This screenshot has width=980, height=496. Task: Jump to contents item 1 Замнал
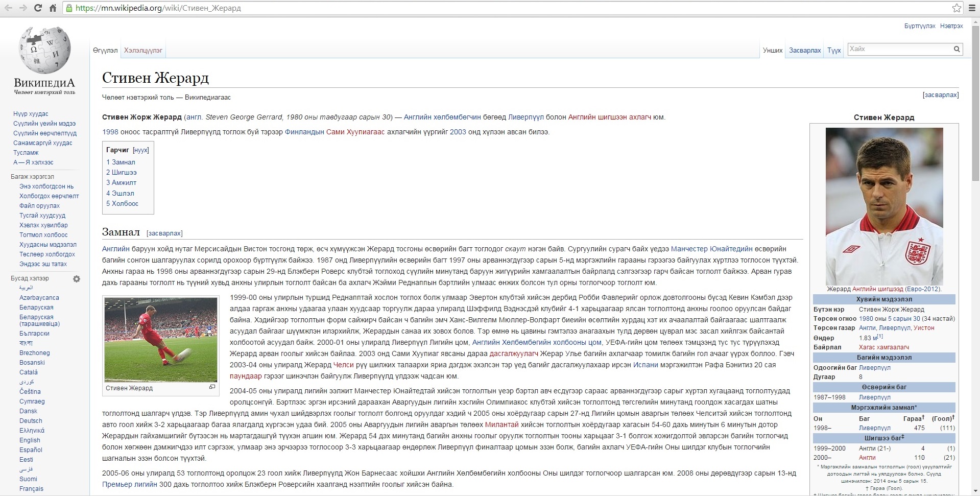tap(121, 162)
